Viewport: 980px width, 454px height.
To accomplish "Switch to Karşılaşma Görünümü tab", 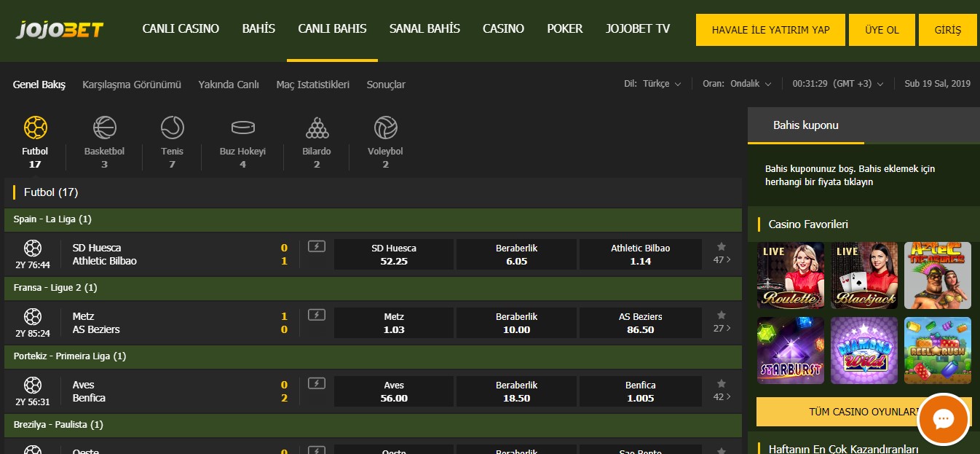I will [x=132, y=85].
